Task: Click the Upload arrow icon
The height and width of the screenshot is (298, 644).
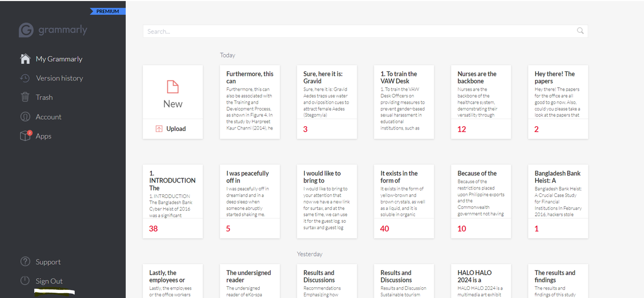Action: point(159,129)
